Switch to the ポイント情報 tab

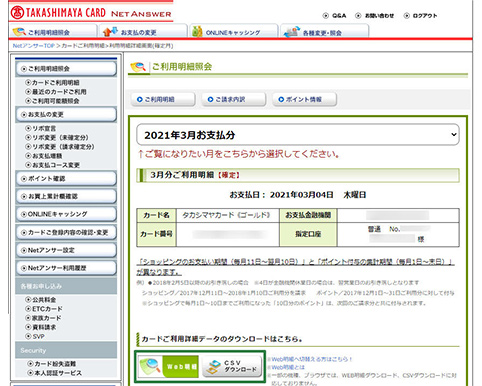coord(304,99)
